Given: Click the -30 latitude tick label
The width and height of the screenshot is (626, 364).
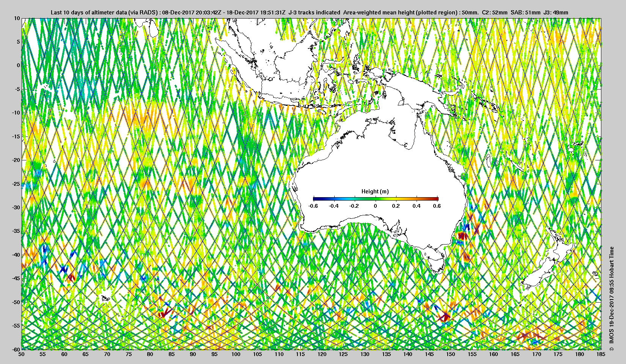Looking at the screenshot, I should (x=16, y=207).
